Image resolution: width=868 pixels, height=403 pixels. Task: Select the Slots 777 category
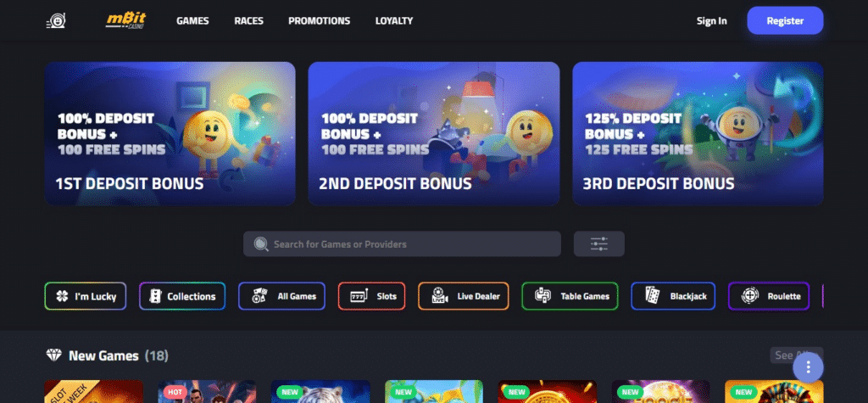tap(371, 296)
